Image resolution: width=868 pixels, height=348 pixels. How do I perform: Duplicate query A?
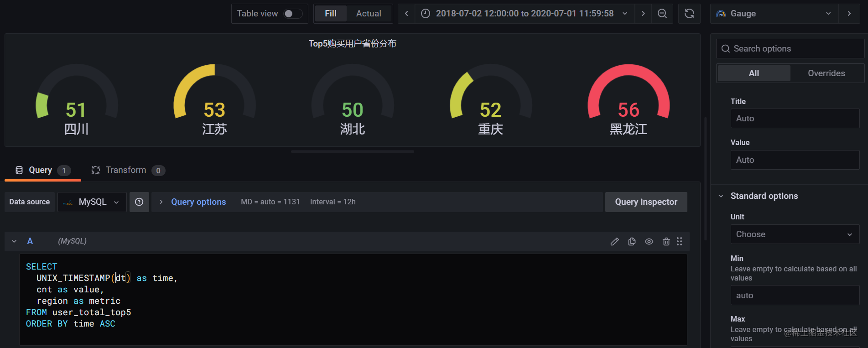tap(632, 242)
